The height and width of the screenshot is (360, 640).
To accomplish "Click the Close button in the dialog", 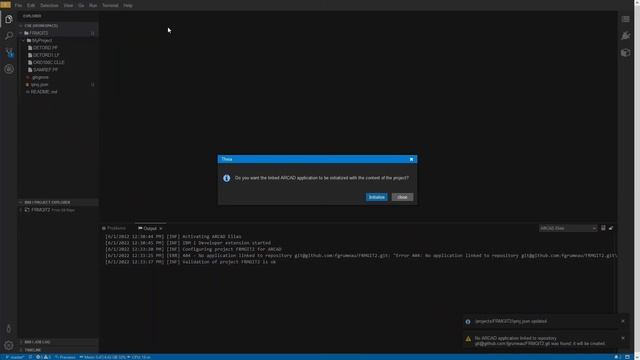I will [402, 197].
